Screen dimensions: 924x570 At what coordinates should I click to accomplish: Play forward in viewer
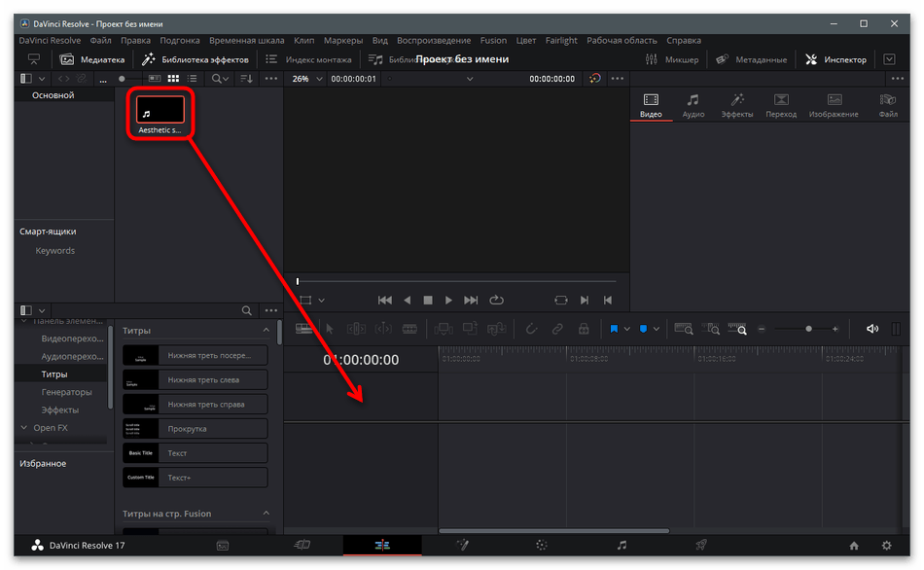(448, 300)
